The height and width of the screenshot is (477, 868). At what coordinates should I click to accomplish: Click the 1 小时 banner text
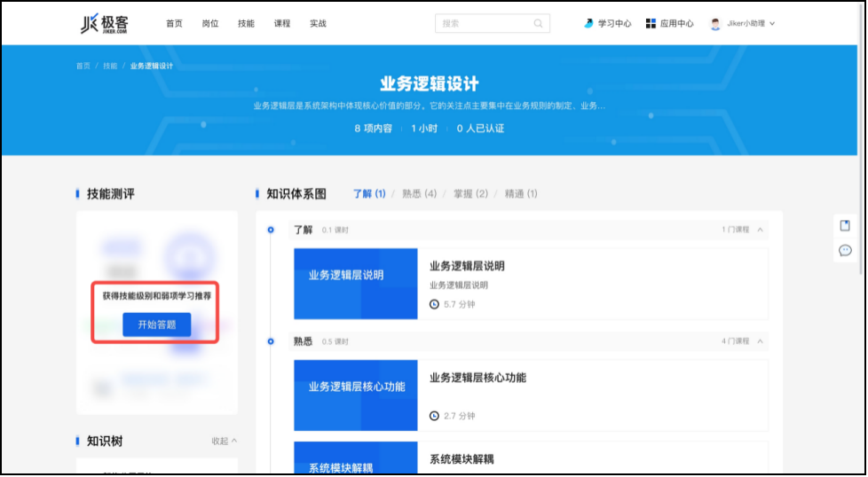pos(424,129)
